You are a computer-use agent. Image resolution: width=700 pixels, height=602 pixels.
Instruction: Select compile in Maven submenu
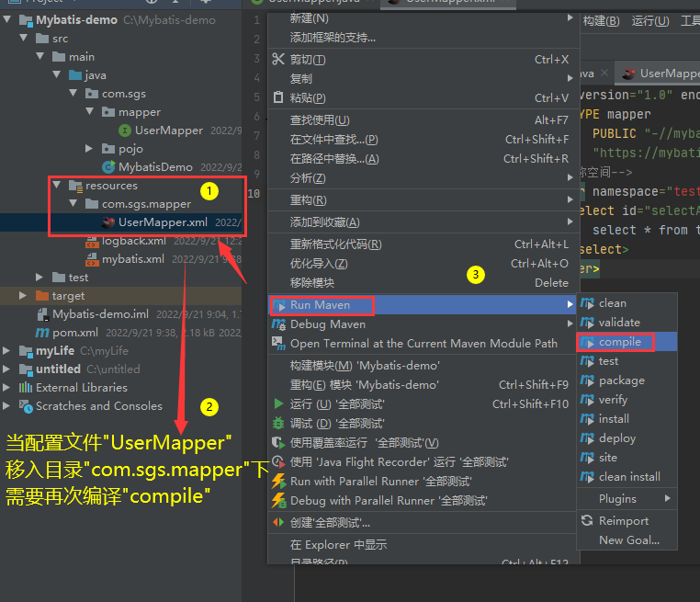pos(627,342)
